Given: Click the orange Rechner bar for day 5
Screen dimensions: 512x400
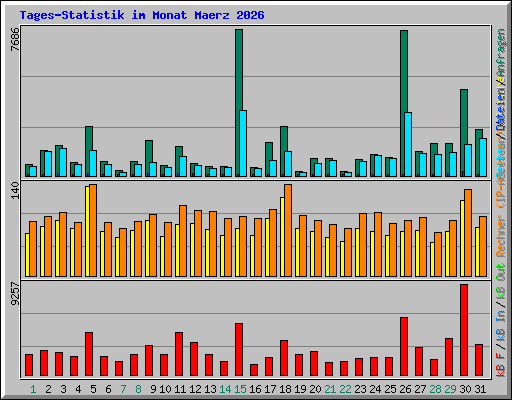Looking at the screenshot, I should coord(93,230).
